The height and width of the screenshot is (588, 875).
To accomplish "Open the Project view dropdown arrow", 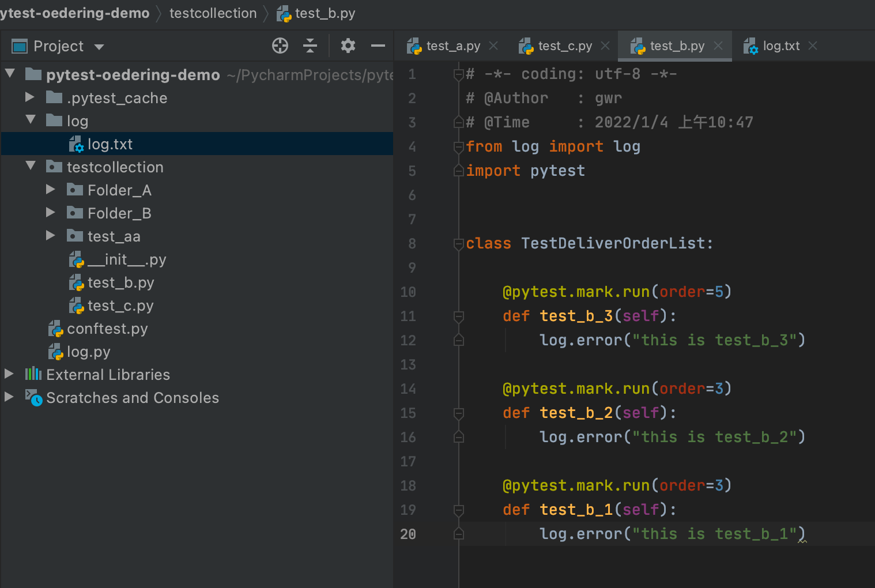I will pos(99,47).
